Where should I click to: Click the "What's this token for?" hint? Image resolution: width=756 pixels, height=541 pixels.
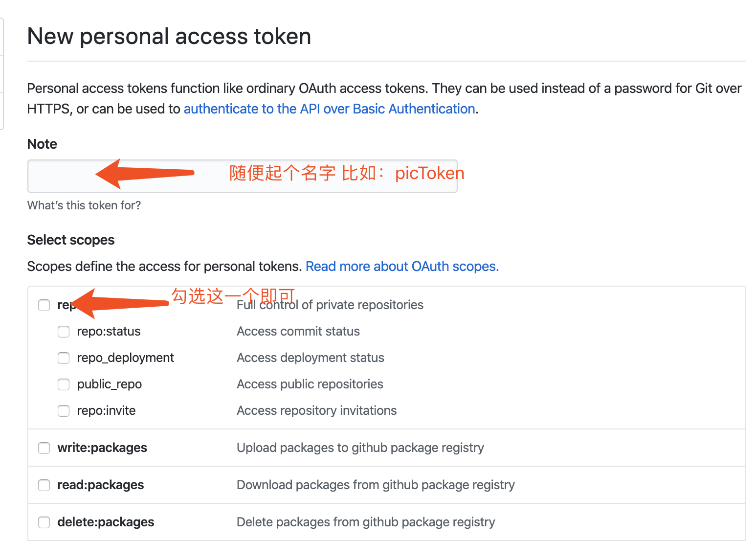[x=84, y=205]
